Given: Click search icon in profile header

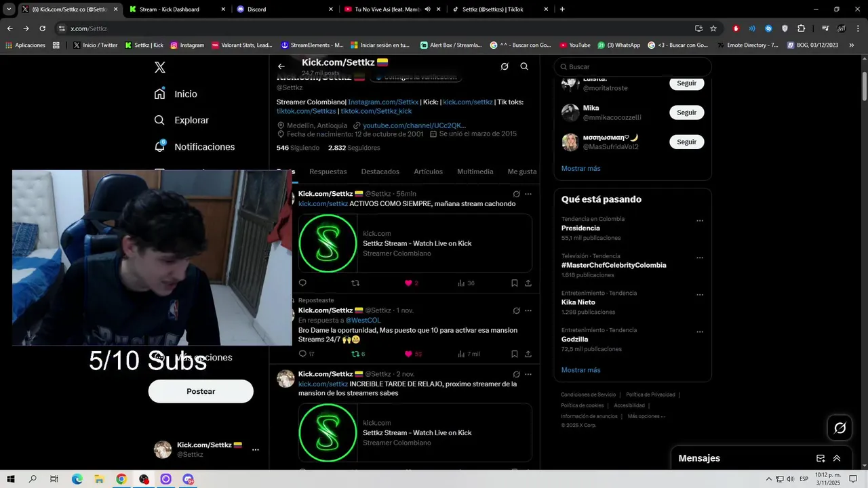Looking at the screenshot, I should click(524, 66).
